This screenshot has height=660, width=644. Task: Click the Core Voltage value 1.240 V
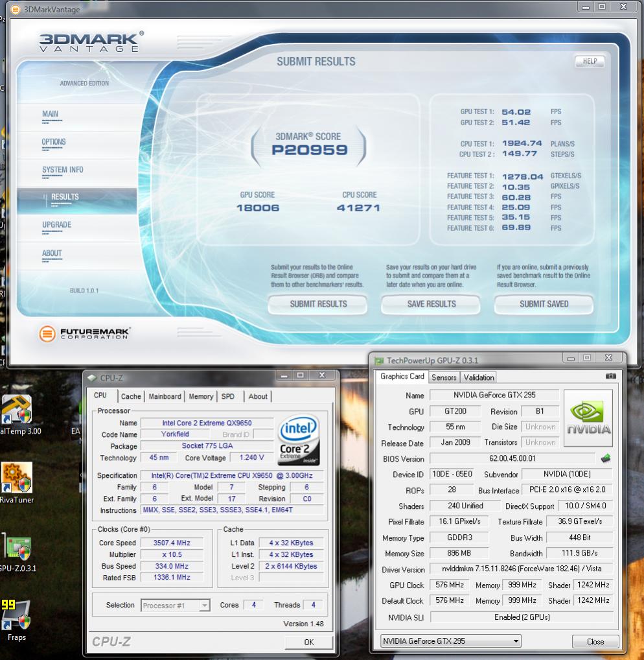pos(251,457)
